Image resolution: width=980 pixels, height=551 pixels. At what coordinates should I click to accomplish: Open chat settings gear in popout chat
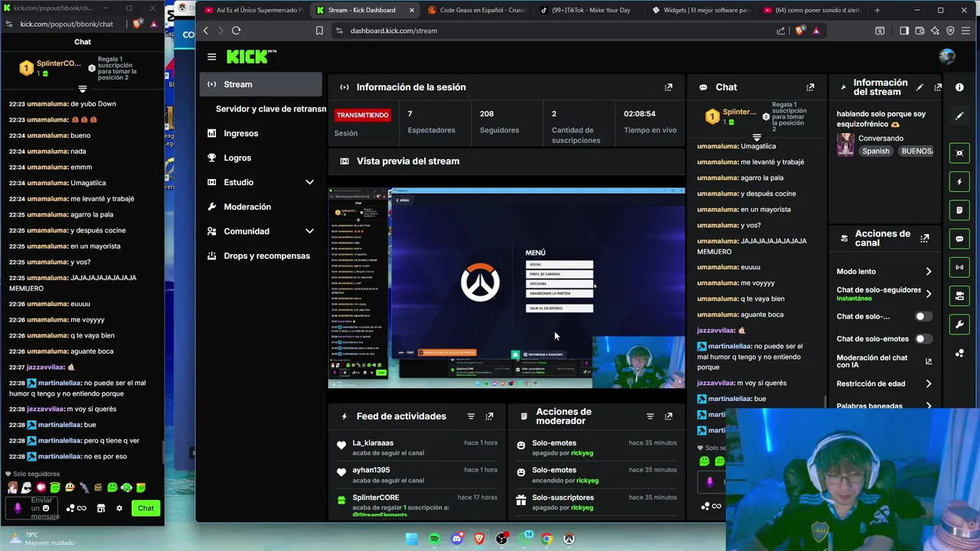(x=119, y=508)
